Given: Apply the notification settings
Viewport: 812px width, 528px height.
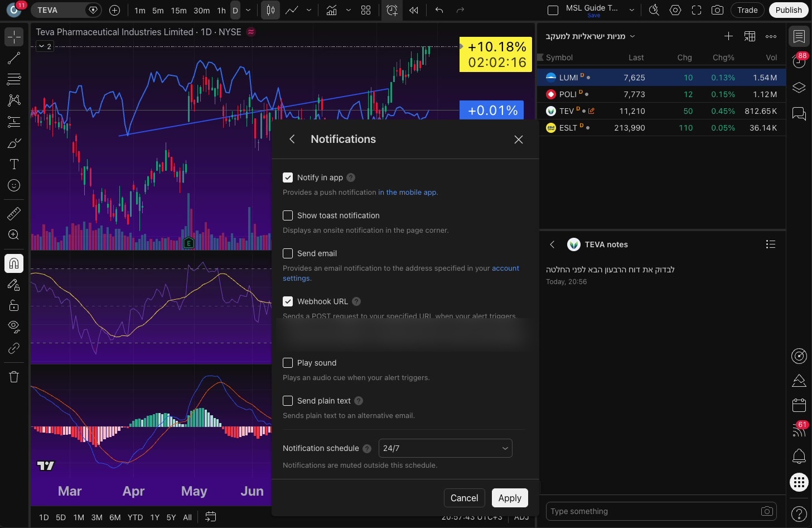Looking at the screenshot, I should (510, 498).
